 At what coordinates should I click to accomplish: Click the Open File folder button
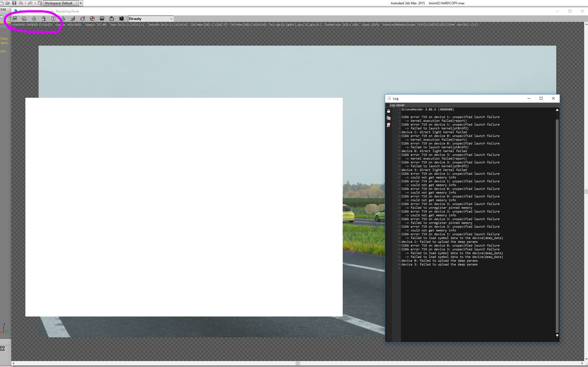click(x=8, y=3)
